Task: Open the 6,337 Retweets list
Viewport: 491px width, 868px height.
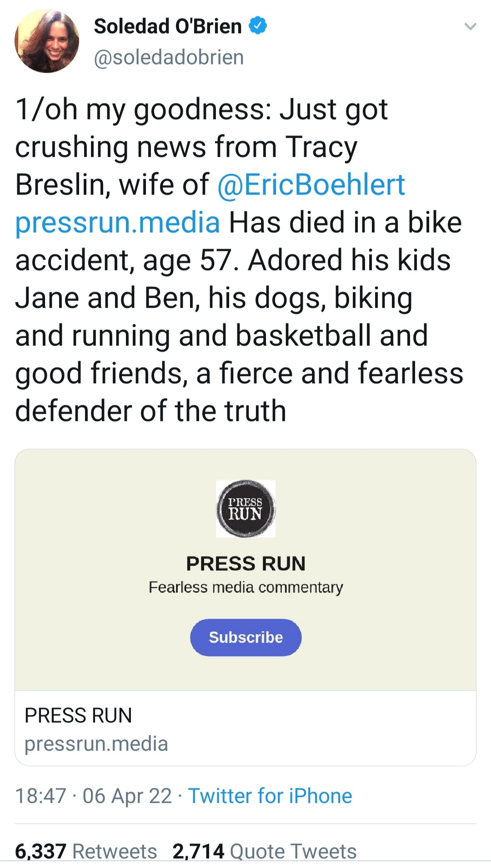Action: 85,850
